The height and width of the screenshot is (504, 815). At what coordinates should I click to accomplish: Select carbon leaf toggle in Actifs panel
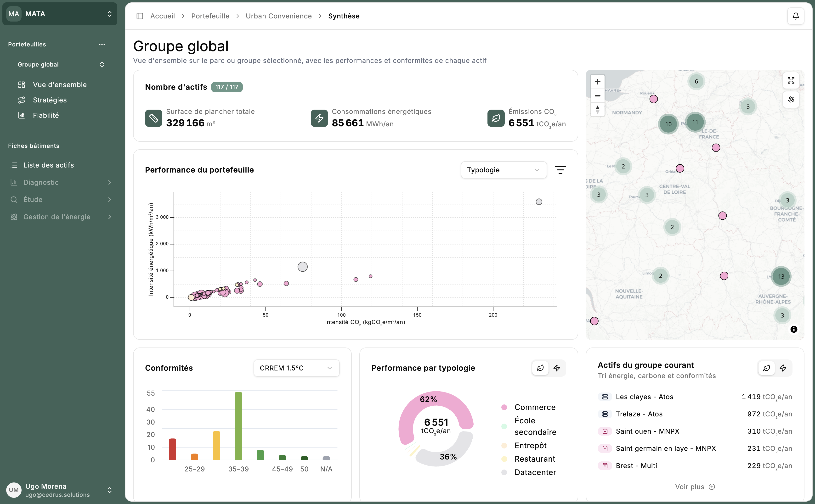point(766,368)
